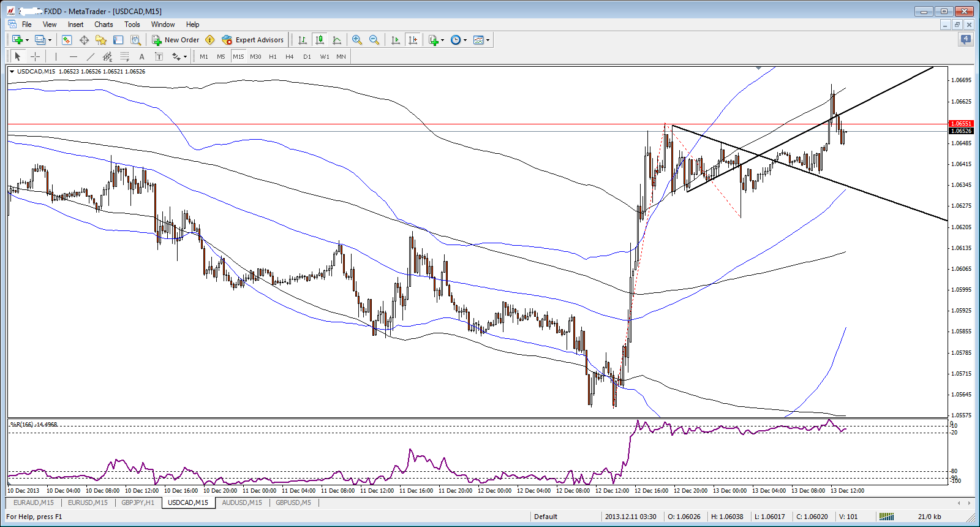Viewport: 980px width, 527px height.
Task: Switch chart to bar chart mode
Action: click(303, 40)
